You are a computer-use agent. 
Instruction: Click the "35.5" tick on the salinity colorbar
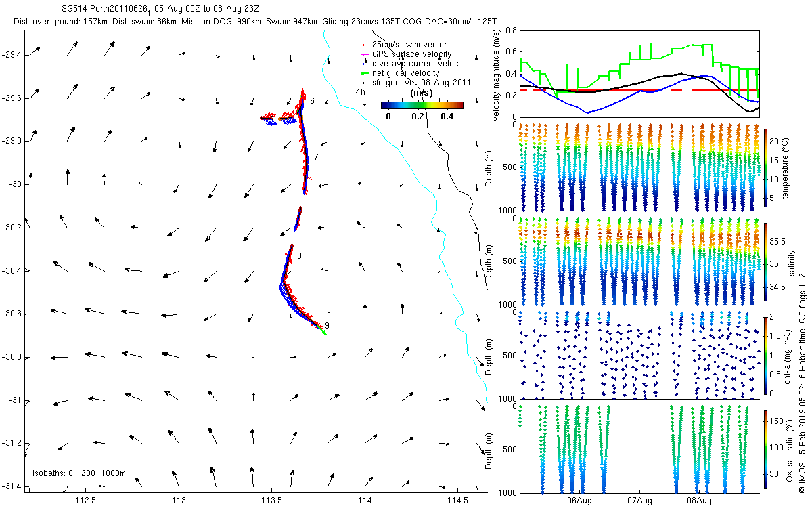tap(778, 242)
